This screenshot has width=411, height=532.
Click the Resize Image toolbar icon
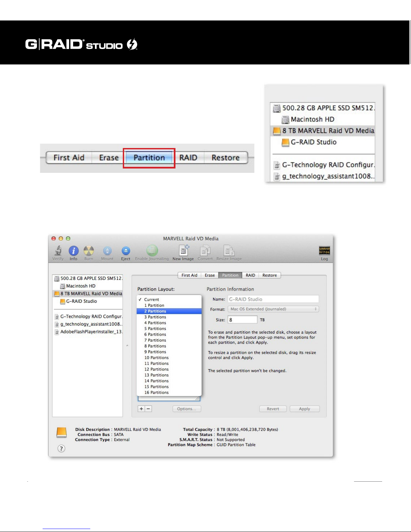pyautogui.click(x=229, y=251)
